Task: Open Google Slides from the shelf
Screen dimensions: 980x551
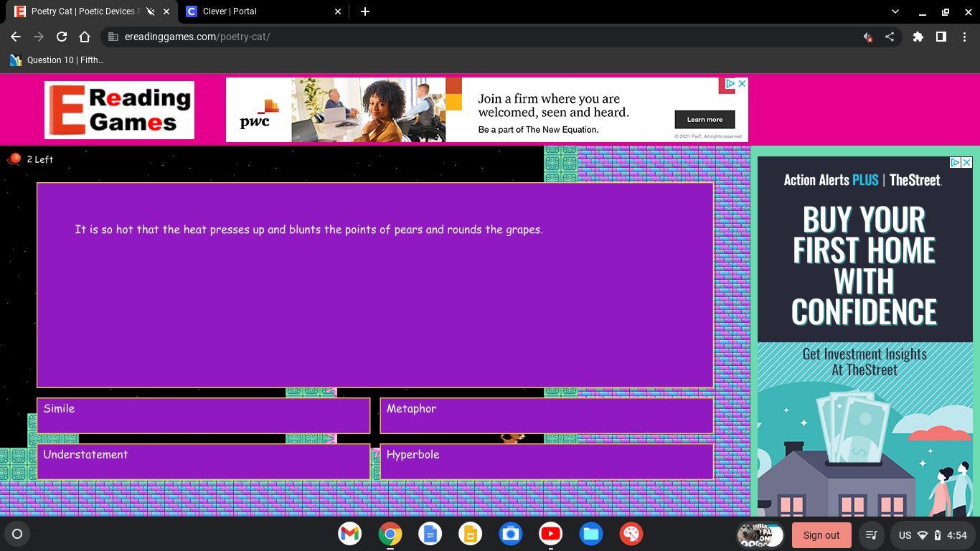Action: click(471, 534)
